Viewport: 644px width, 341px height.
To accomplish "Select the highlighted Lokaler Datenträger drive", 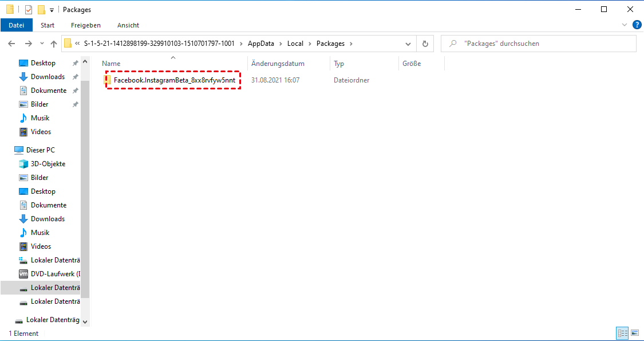I will (40, 288).
